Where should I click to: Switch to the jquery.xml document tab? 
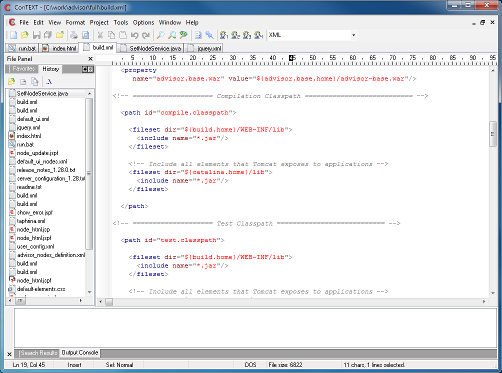tap(204, 48)
